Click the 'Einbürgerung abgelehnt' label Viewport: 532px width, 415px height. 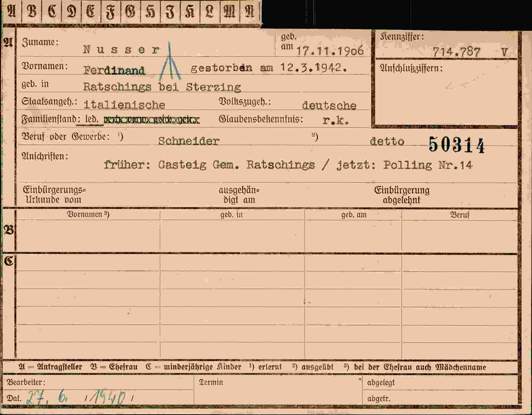click(x=402, y=195)
